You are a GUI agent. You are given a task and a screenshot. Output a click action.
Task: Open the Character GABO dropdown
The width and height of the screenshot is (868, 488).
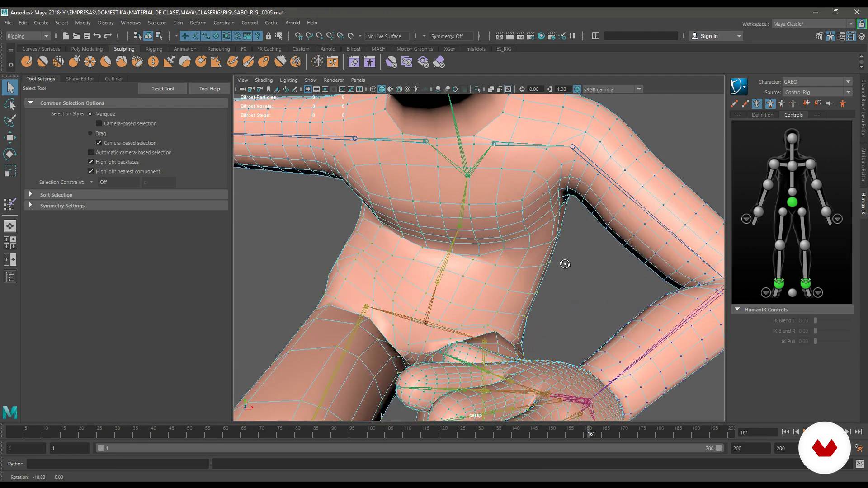click(x=817, y=82)
